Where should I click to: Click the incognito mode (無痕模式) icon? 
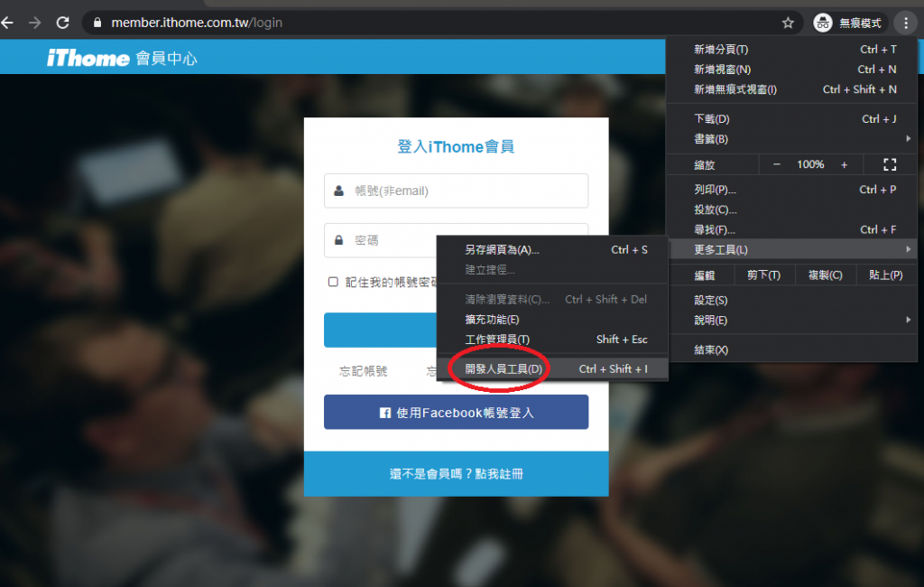click(x=823, y=23)
